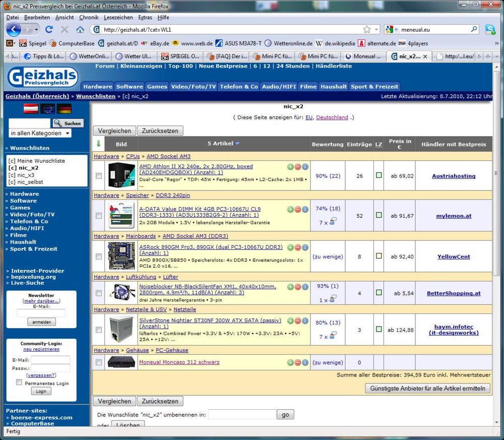The height and width of the screenshot is (440, 504).
Task: Open the Skype toolbar icon
Action: pyautogui.click(x=490, y=30)
